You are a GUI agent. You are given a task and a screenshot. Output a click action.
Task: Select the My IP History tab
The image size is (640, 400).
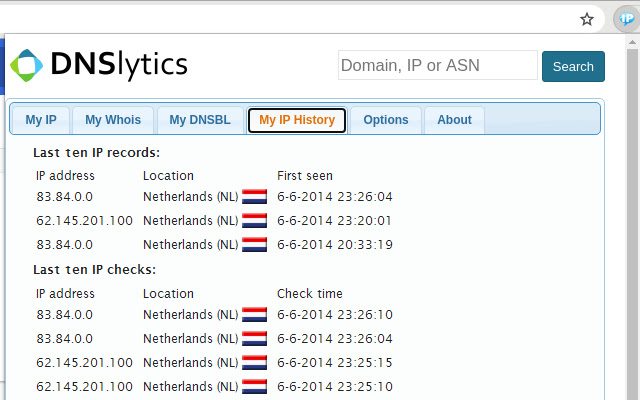tap(297, 120)
